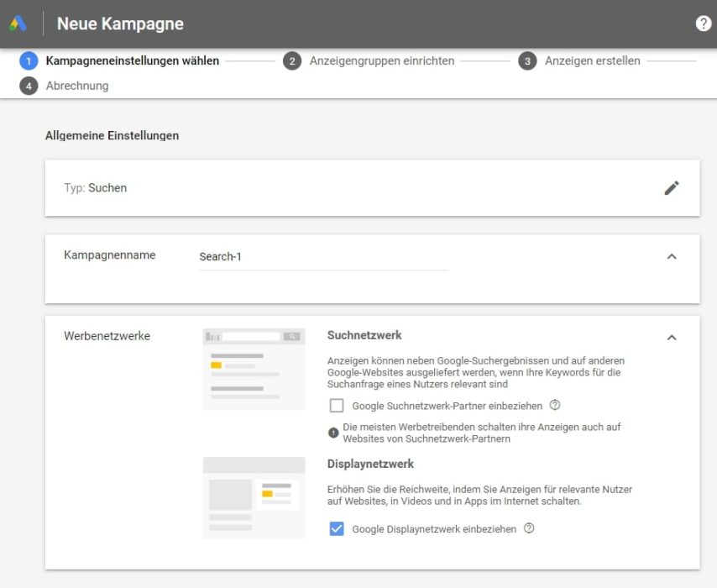The height and width of the screenshot is (588, 717).
Task: Go to Abrechnung step
Action: 77,86
